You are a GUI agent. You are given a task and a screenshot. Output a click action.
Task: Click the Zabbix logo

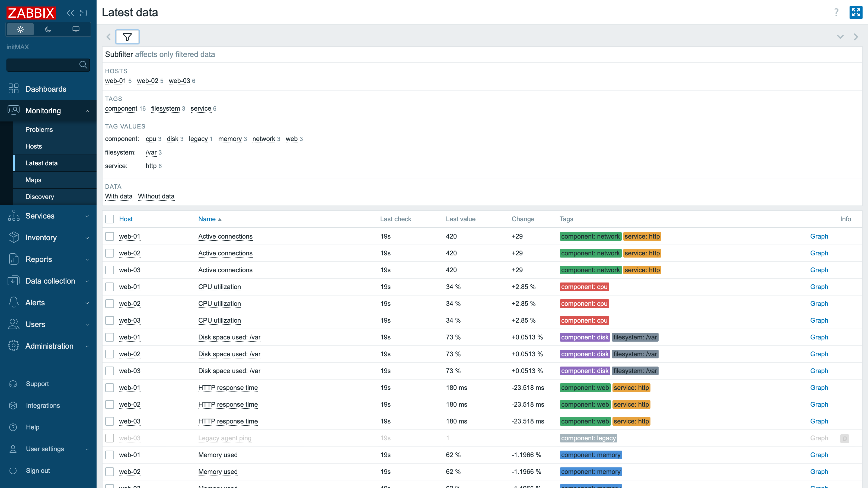point(31,13)
